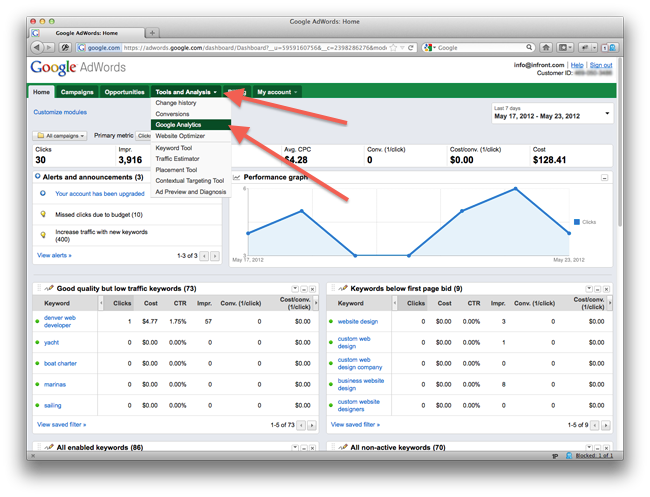Expand Tools and Analysis menu arrow
Image resolution: width=650 pixels, height=497 pixels.
click(215, 92)
